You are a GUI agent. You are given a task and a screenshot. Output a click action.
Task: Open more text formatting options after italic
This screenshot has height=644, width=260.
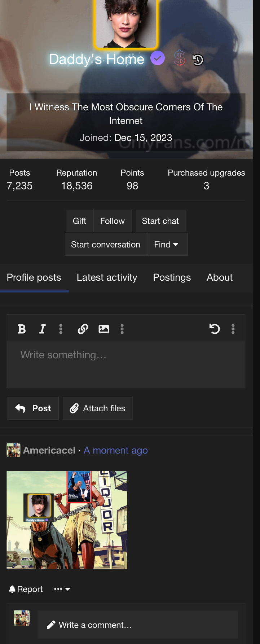[x=61, y=329]
